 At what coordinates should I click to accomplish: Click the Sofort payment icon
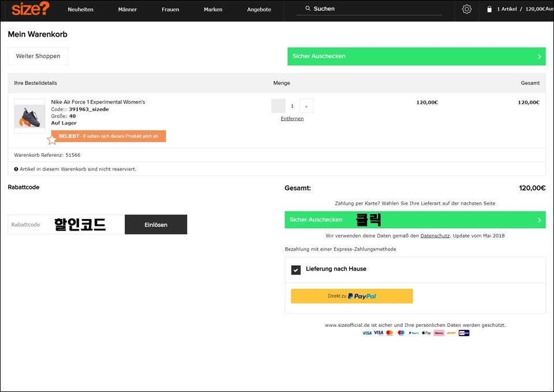coord(451,333)
